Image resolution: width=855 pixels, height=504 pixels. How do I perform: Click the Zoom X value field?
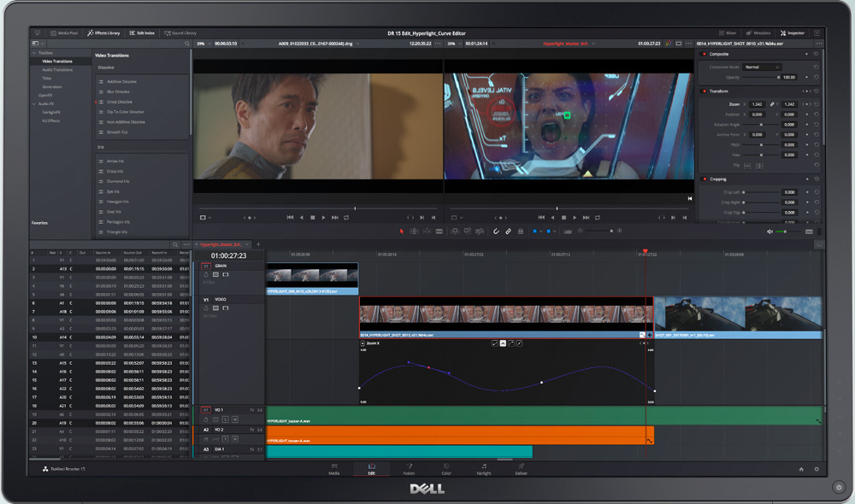757,104
